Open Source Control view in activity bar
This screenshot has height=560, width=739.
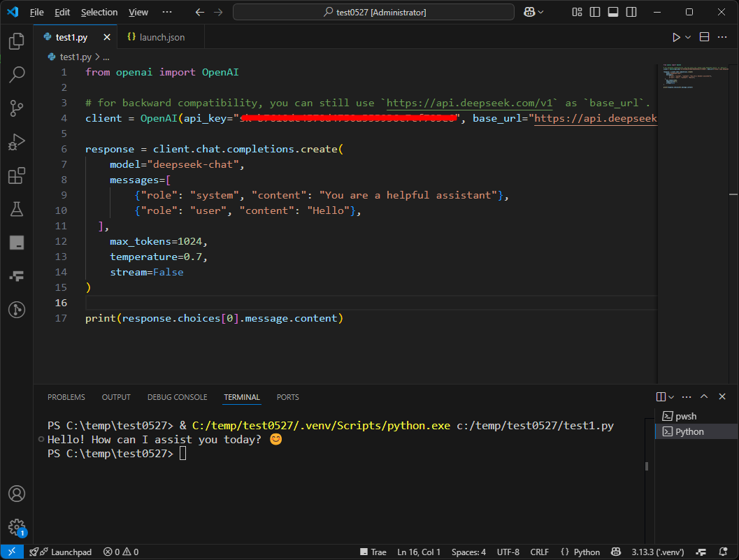[x=17, y=108]
